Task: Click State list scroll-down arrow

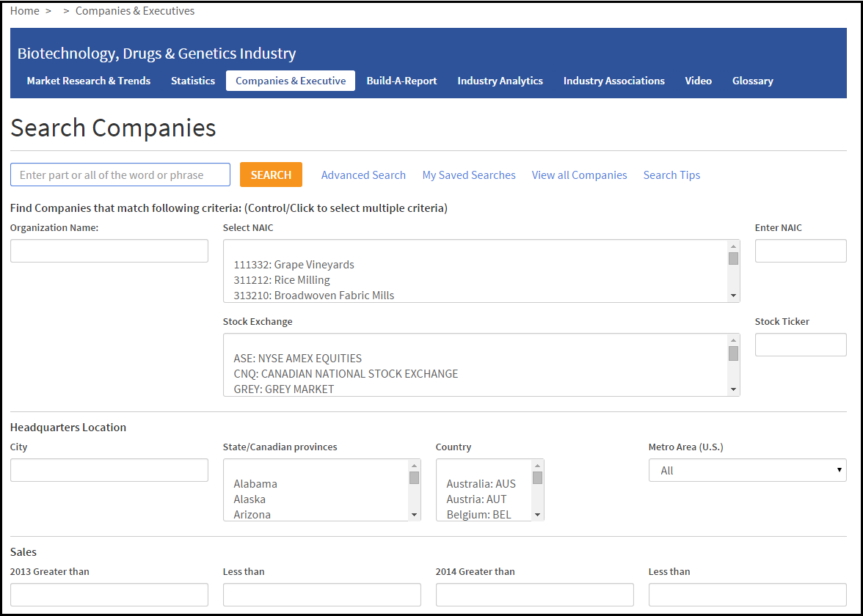Action: coord(414,516)
